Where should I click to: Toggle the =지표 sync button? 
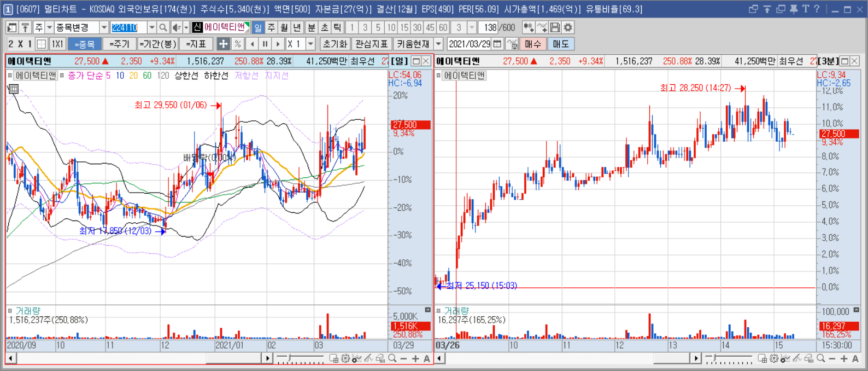[x=196, y=44]
